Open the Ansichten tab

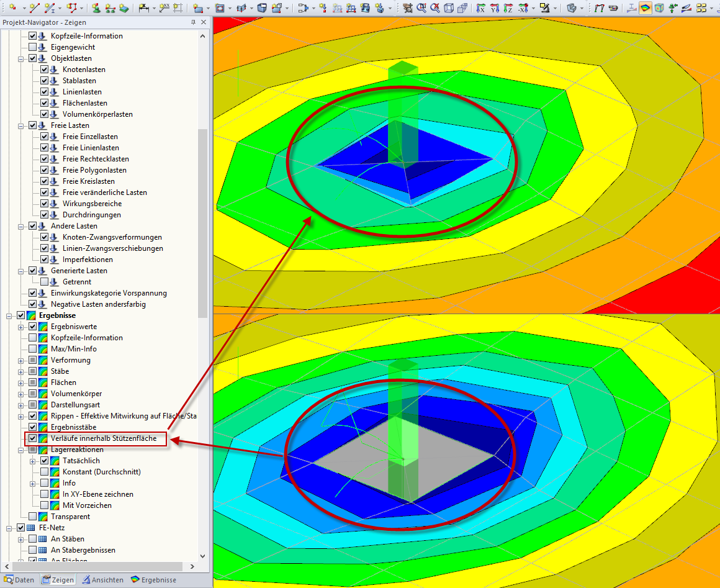pos(103,580)
